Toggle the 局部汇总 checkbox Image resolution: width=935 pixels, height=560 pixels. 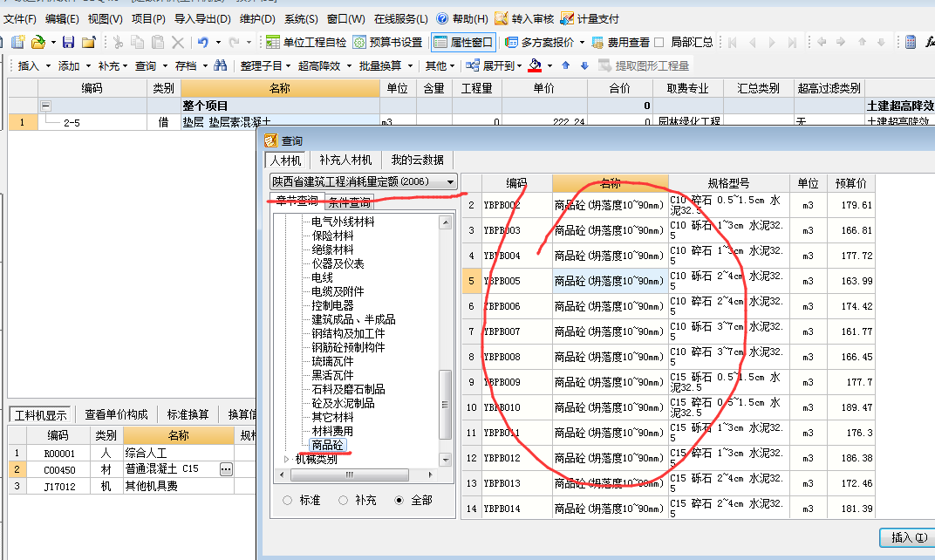click(659, 43)
